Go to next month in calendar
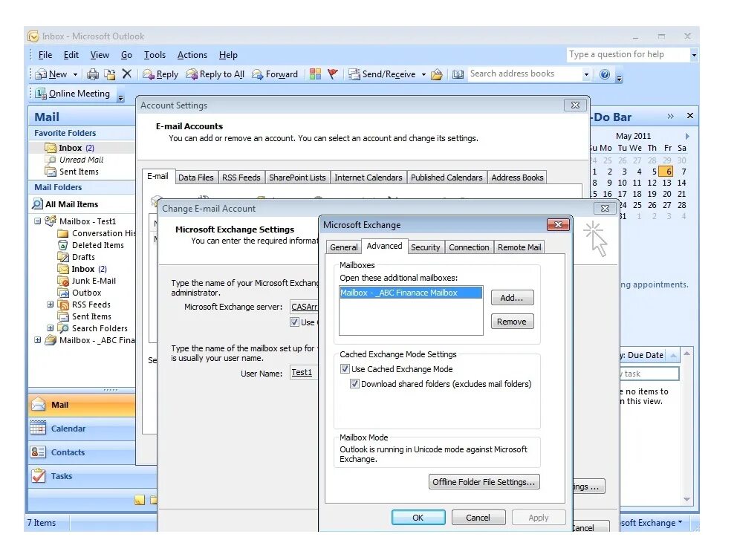 tap(687, 136)
